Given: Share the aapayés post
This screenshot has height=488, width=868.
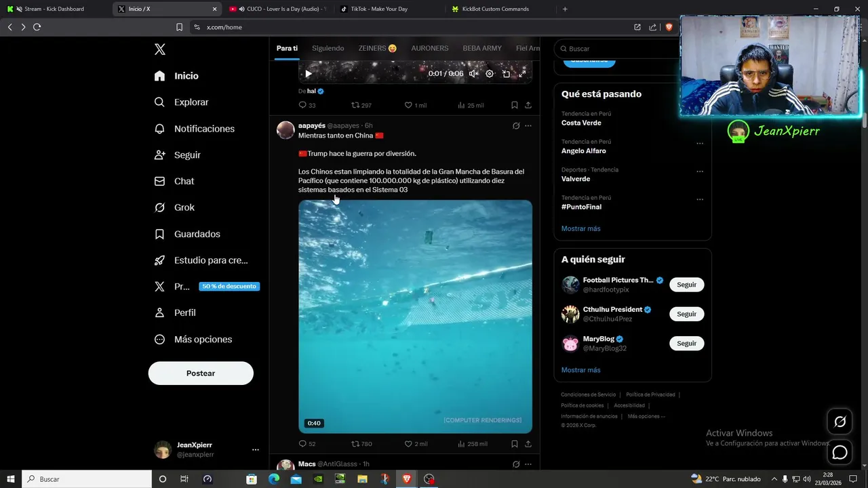Looking at the screenshot, I should click(x=528, y=444).
